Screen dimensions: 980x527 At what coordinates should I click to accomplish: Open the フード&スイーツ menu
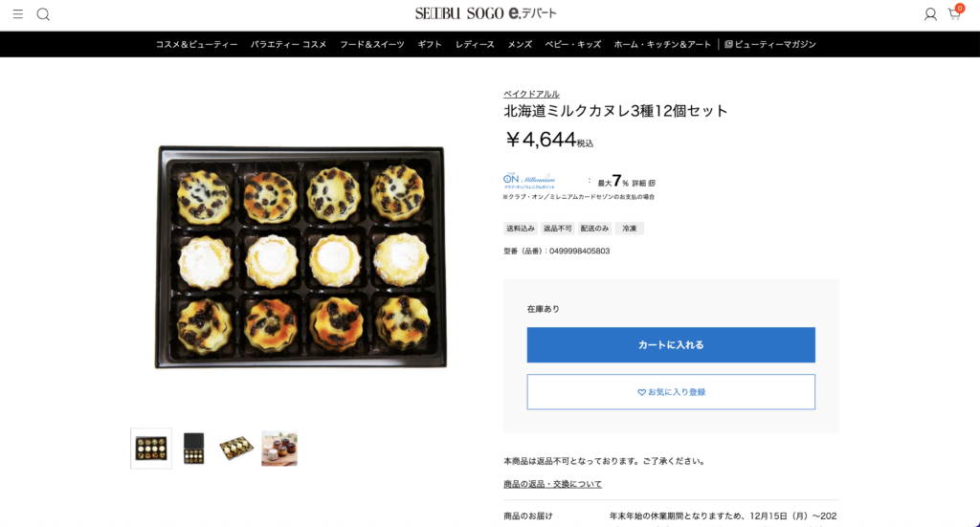(372, 44)
